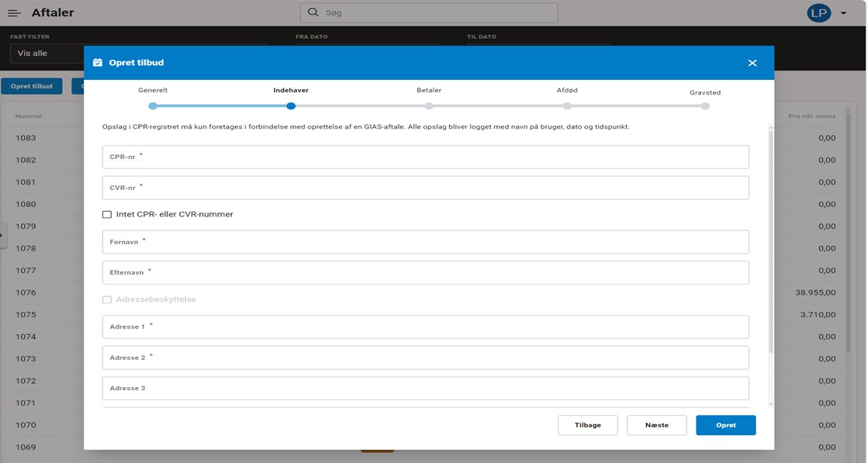Expand the user account dropdown arrow
This screenshot has width=868, height=463.
click(x=844, y=12)
